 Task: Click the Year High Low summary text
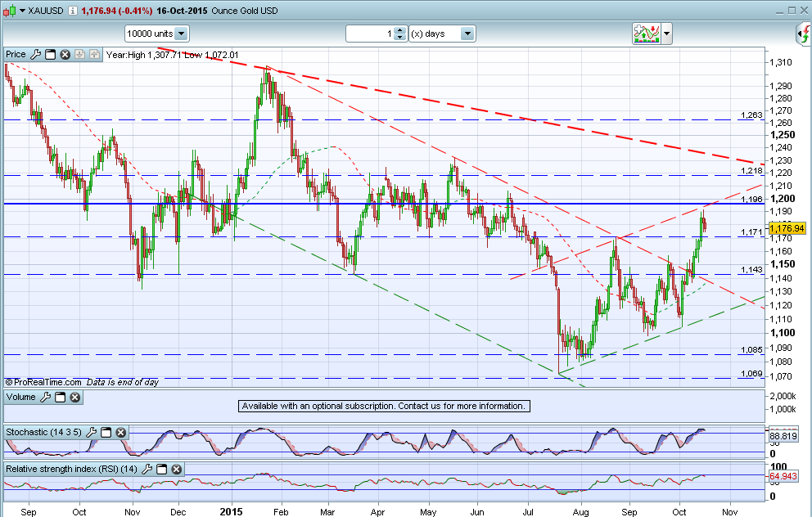(x=173, y=55)
